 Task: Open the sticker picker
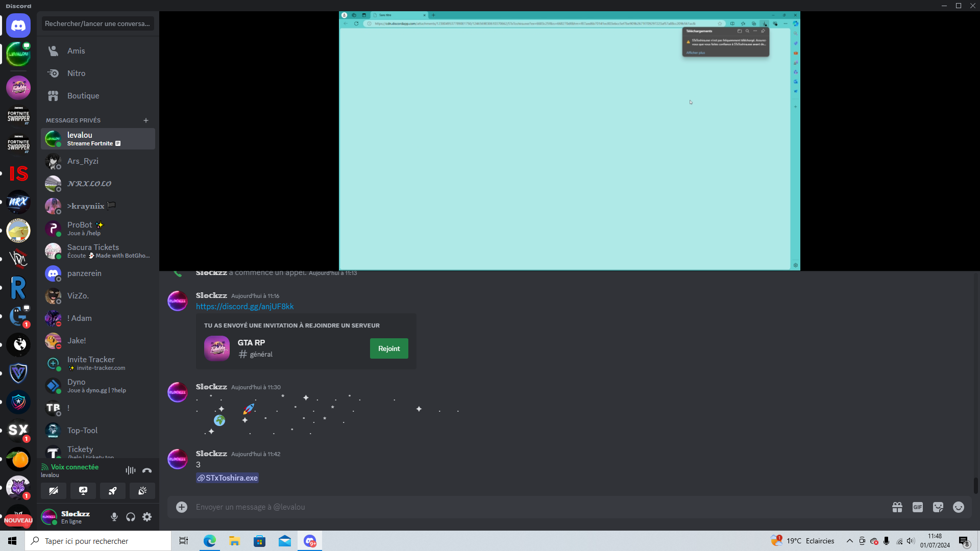[938, 507]
